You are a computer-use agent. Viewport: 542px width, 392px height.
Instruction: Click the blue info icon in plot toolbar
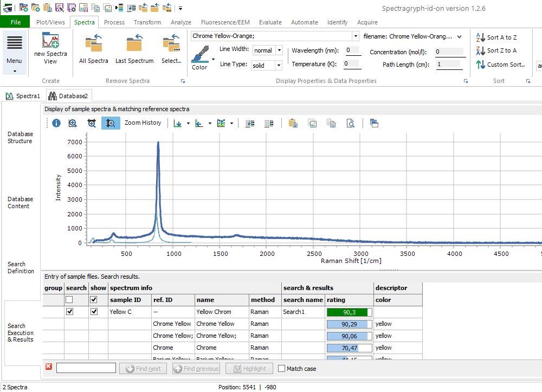56,124
